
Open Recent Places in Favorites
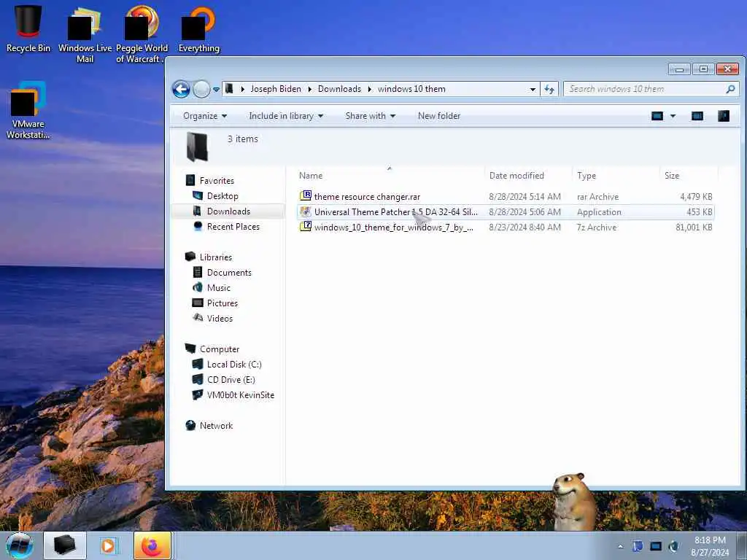click(233, 227)
